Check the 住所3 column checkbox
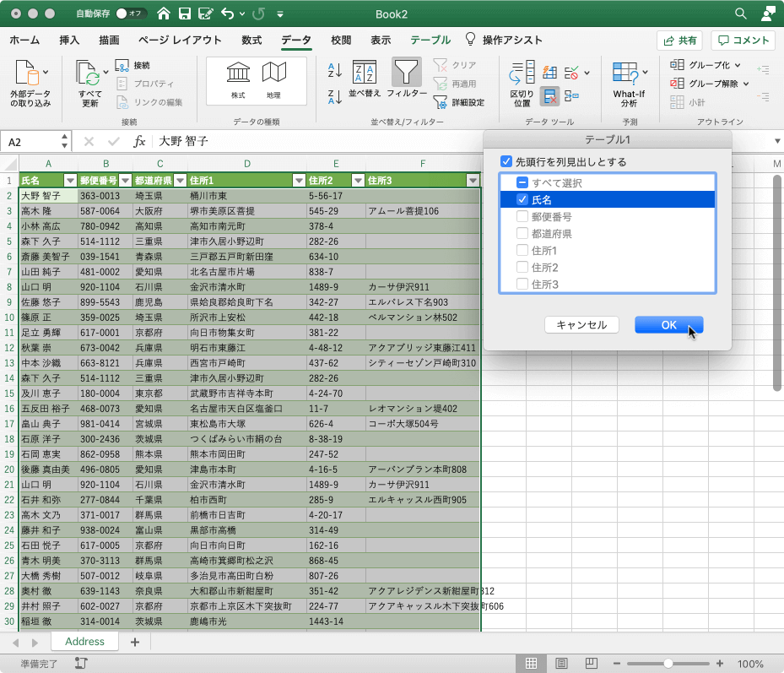This screenshot has height=673, width=784. [522, 285]
